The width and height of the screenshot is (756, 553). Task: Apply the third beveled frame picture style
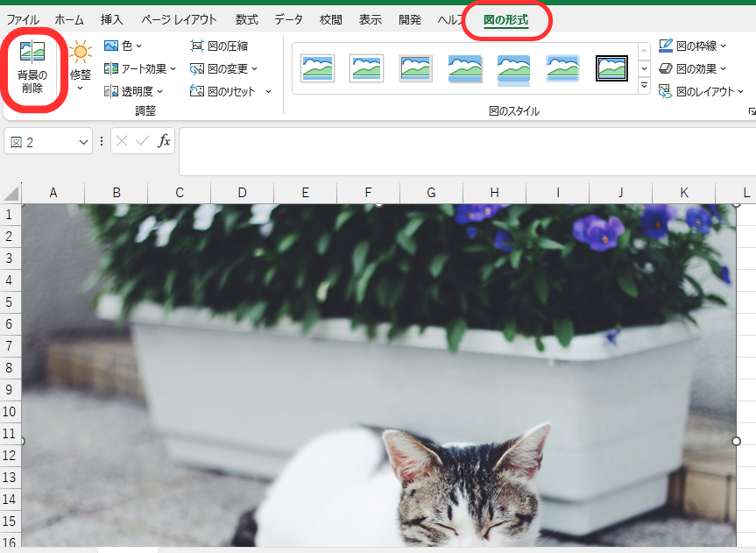point(415,68)
